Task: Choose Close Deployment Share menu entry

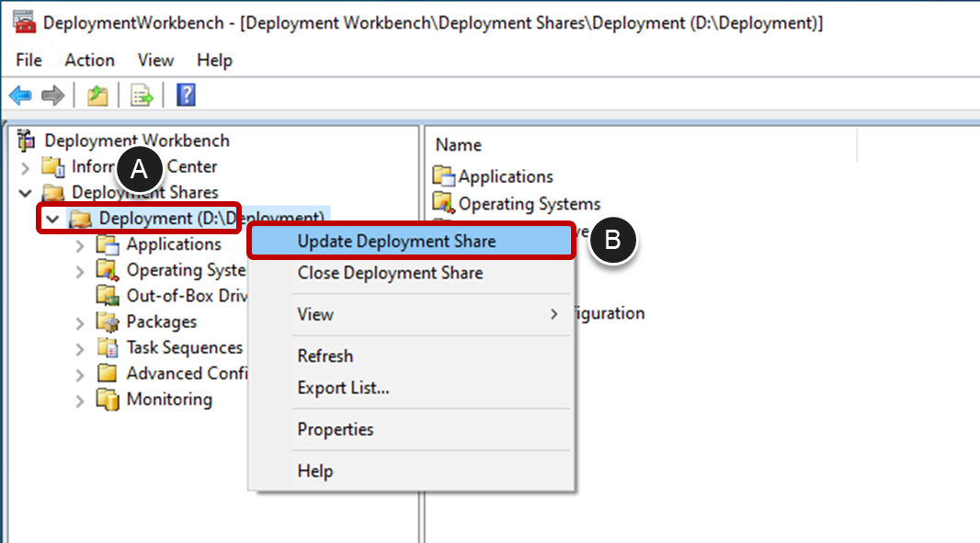Action: tap(390, 273)
